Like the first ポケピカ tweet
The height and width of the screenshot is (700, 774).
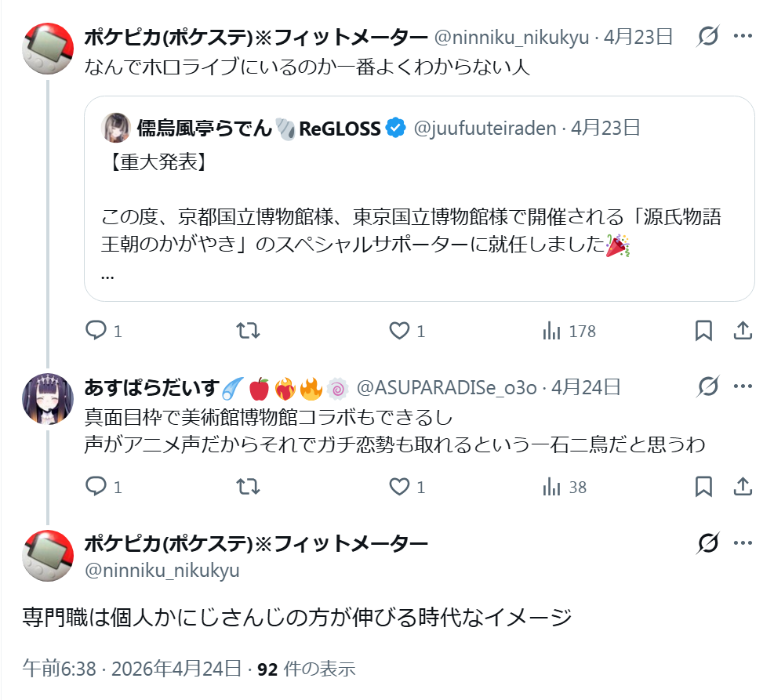tap(400, 331)
